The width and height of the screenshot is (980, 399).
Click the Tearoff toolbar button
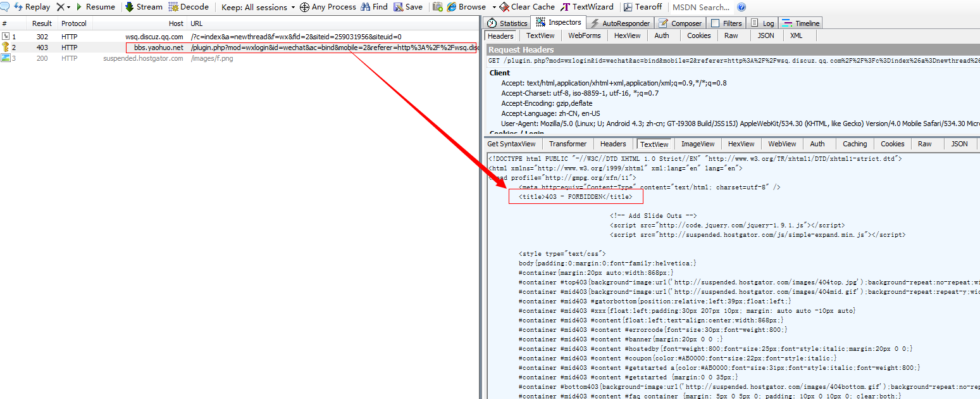[x=642, y=7]
